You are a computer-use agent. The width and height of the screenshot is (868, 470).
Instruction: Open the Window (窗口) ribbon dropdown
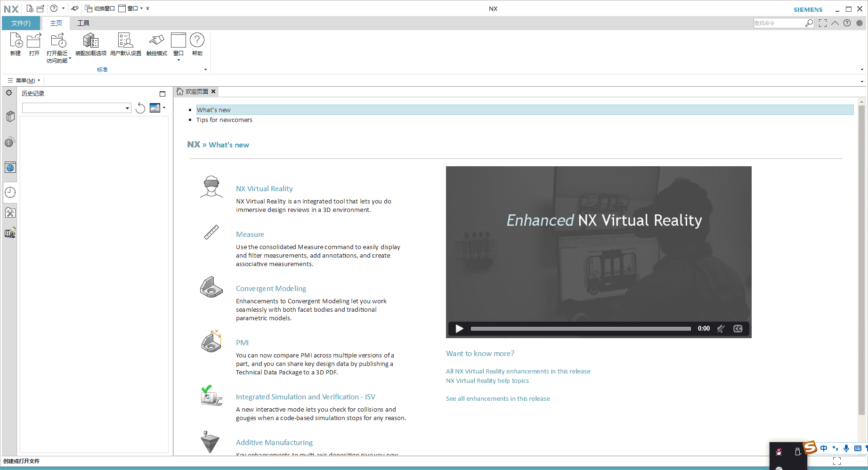tap(178, 45)
